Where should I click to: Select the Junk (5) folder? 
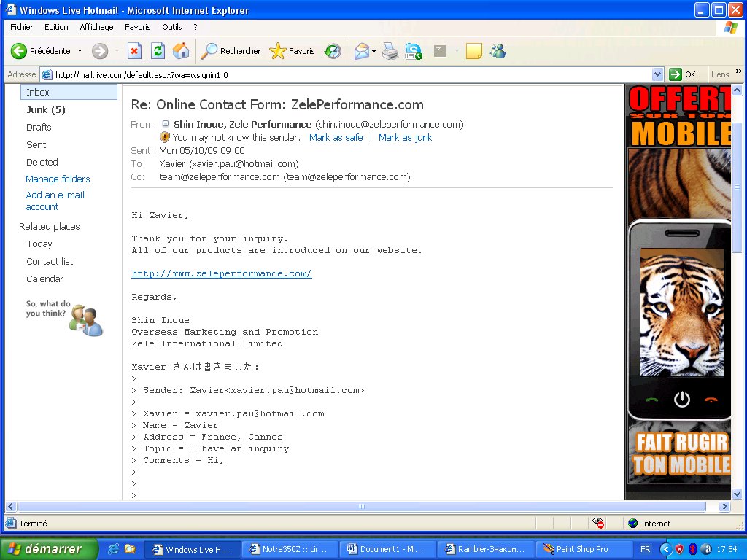(46, 110)
